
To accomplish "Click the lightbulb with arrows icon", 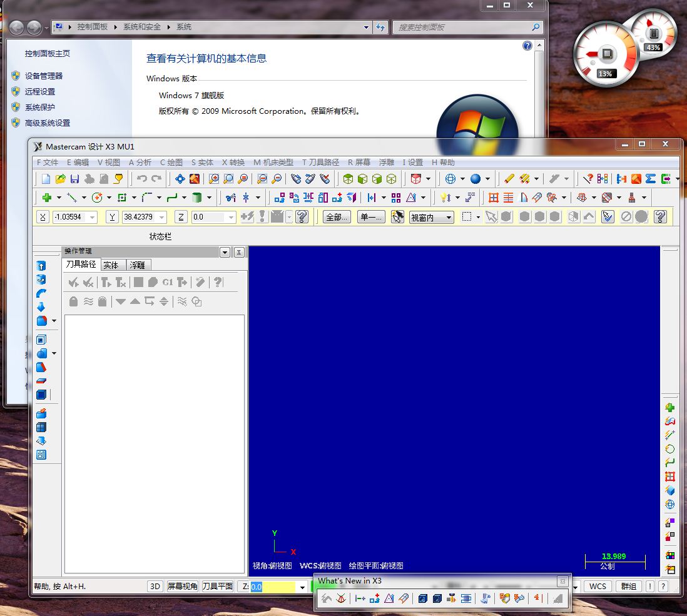I will [445, 198].
